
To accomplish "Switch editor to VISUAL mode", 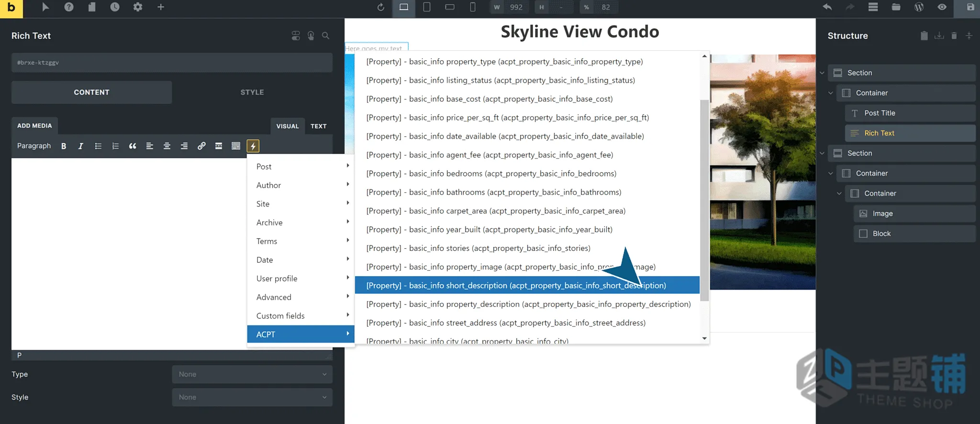I will pos(288,126).
